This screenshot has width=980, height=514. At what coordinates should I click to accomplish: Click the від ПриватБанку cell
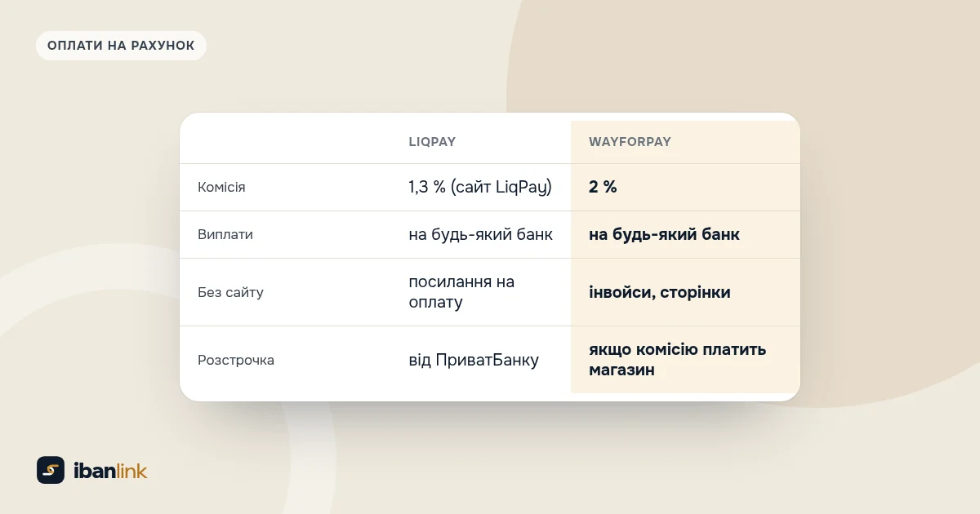click(x=474, y=360)
